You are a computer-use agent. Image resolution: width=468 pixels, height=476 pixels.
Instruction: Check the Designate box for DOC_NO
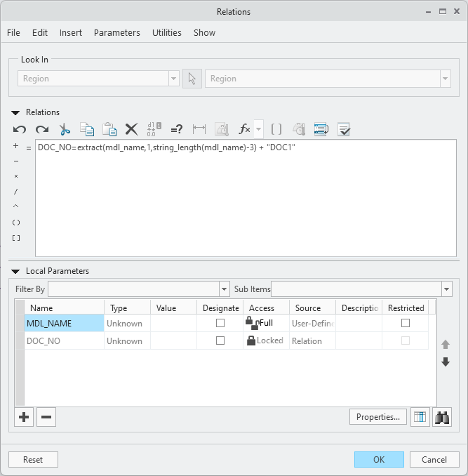pyautogui.click(x=220, y=341)
